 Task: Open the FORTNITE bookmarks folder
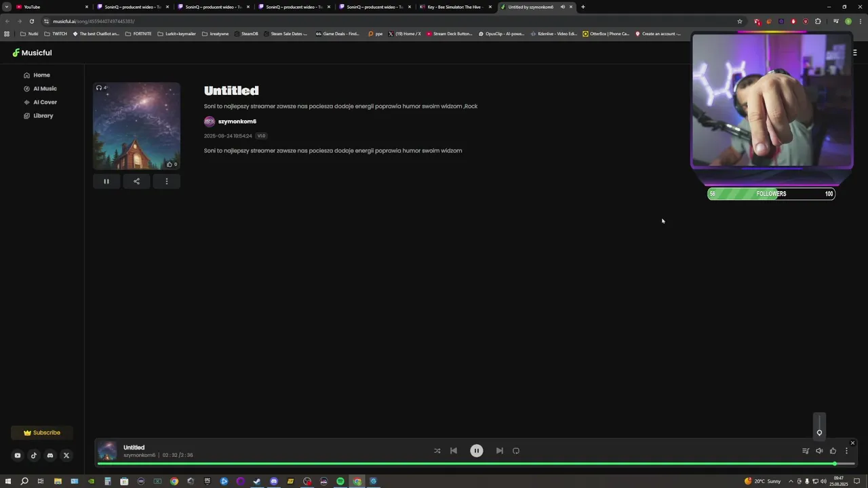tap(138, 34)
